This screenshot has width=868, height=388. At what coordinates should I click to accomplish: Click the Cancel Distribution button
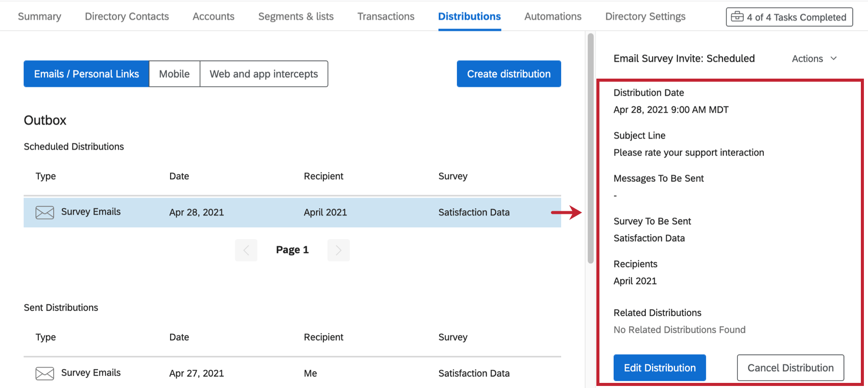click(x=790, y=368)
